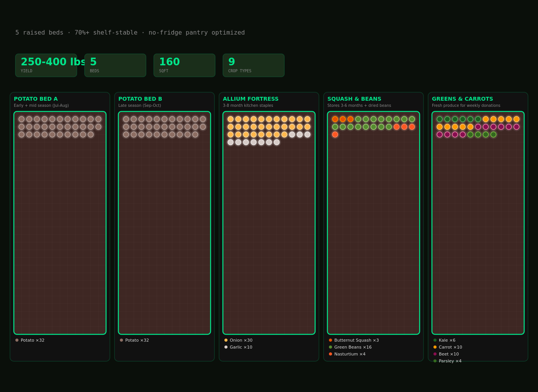Click the 'Carrot ×10' legend label

(450, 347)
